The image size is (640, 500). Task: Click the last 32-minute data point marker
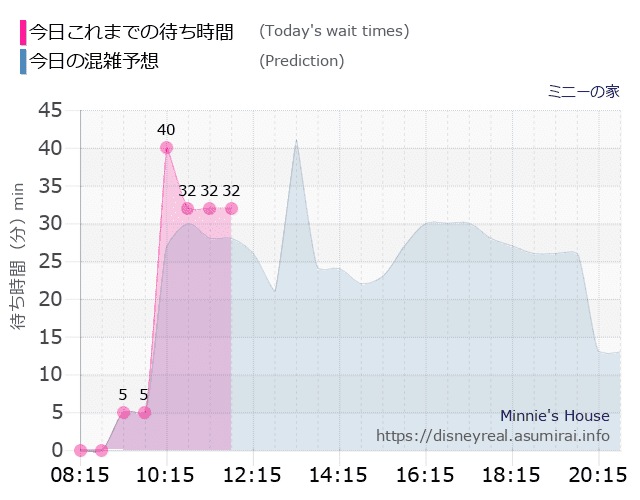[231, 208]
